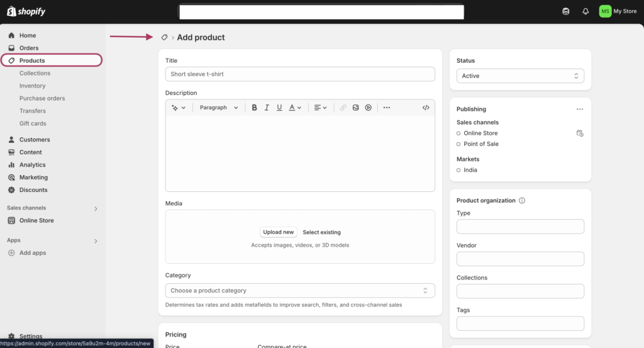Toggle the Point of Sale channel circle
The image size is (644, 348).
pyautogui.click(x=458, y=144)
